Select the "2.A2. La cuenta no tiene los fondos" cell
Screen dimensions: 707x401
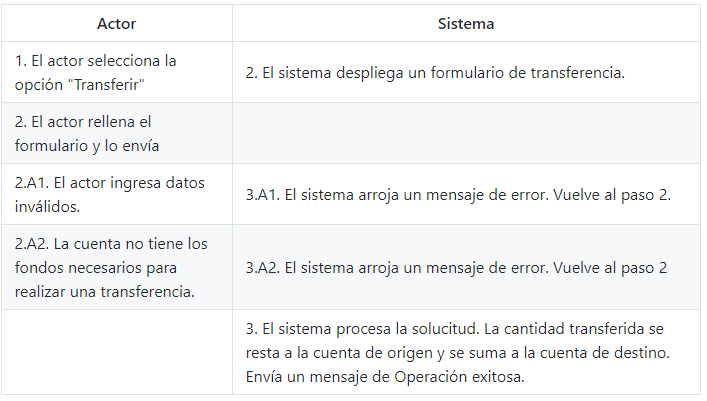pyautogui.click(x=117, y=267)
